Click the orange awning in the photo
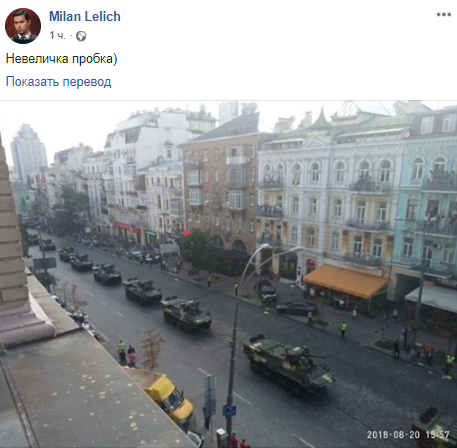 (346, 281)
